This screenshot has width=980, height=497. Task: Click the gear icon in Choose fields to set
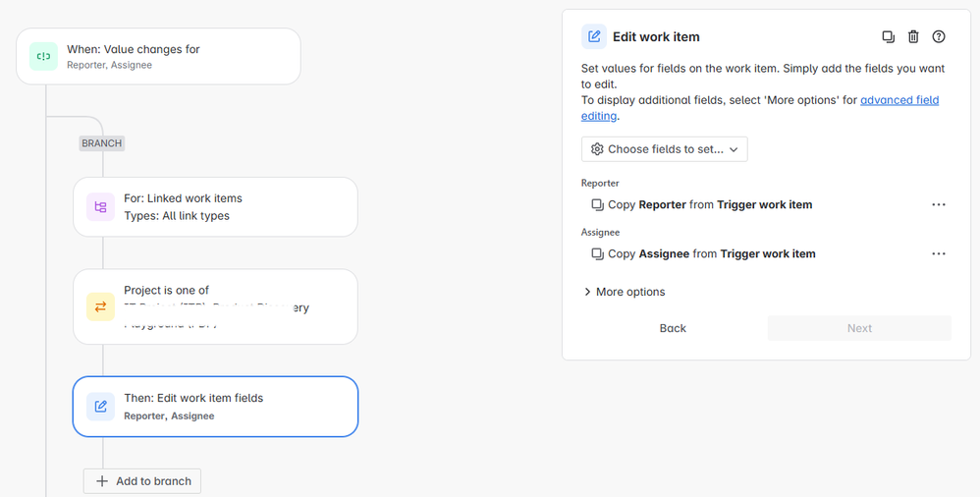597,149
